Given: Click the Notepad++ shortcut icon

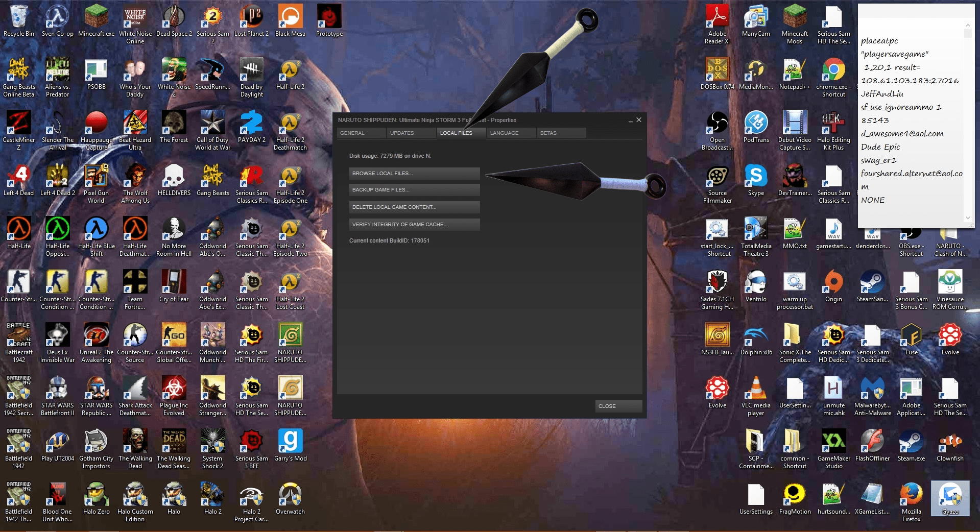Looking at the screenshot, I should [x=795, y=74].
